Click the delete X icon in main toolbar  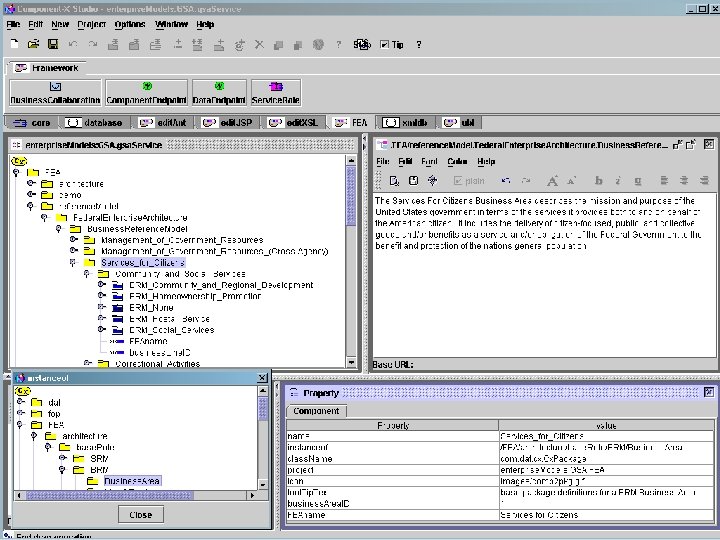coord(259,44)
